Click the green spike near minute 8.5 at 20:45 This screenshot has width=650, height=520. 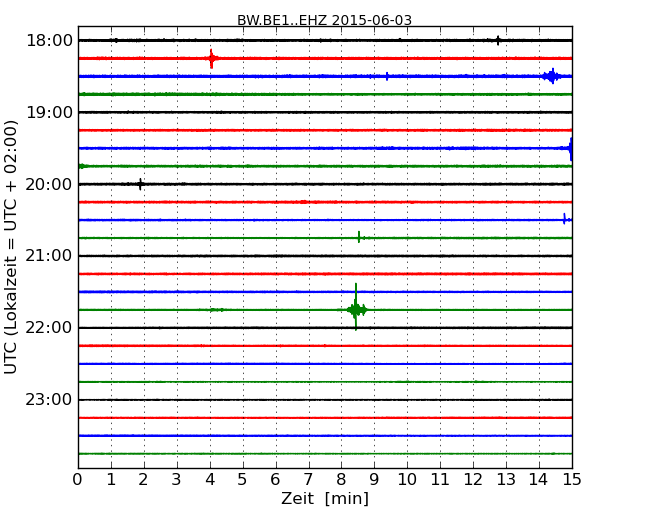point(359,237)
